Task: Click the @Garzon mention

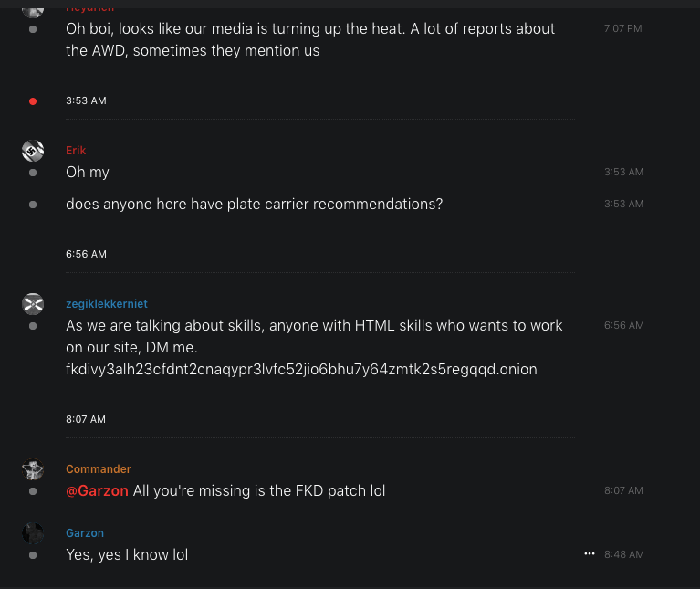Action: pos(97,491)
